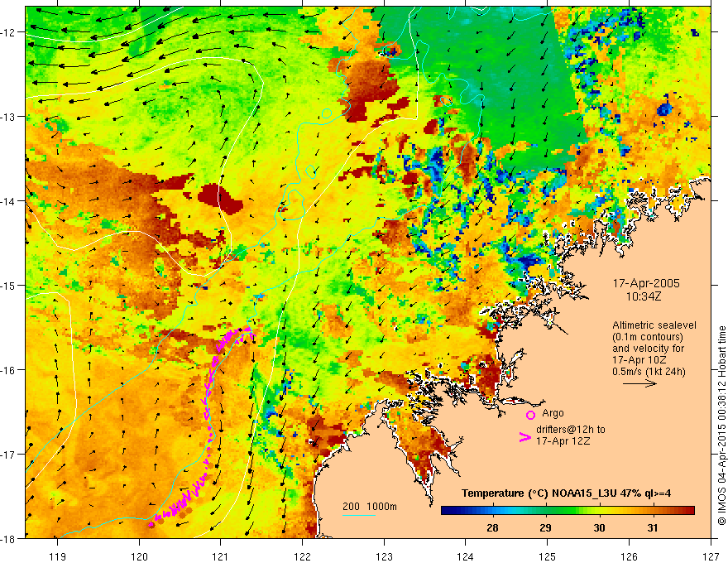Click the magenta Argo circle legend symbol
Screen dimensions: 728x563
pyautogui.click(x=530, y=415)
